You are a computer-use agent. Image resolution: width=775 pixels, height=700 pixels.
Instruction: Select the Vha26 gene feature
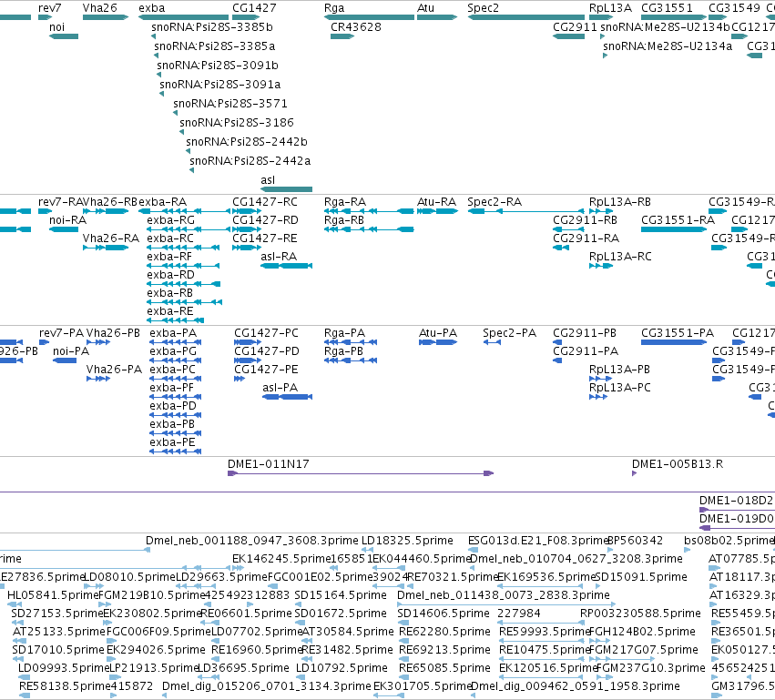coord(106,17)
